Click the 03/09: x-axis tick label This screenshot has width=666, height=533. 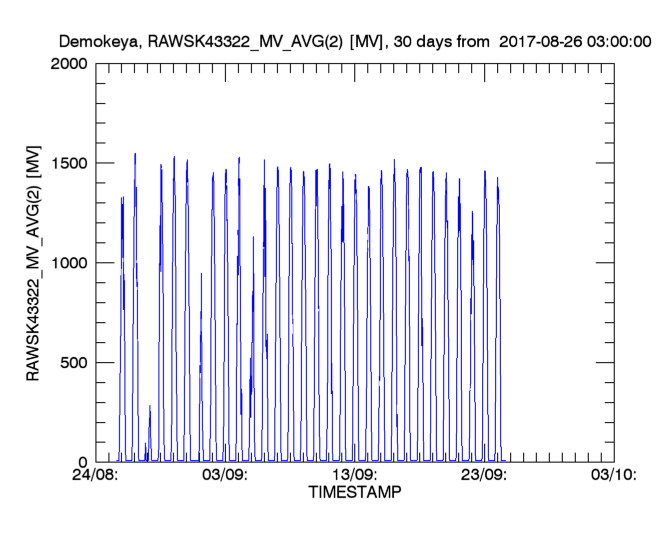coord(224,476)
